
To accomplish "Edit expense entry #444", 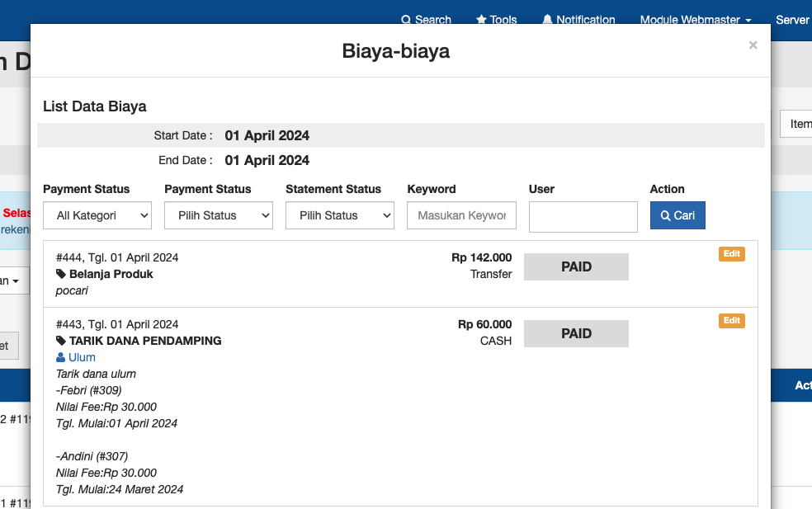I will pos(731,254).
